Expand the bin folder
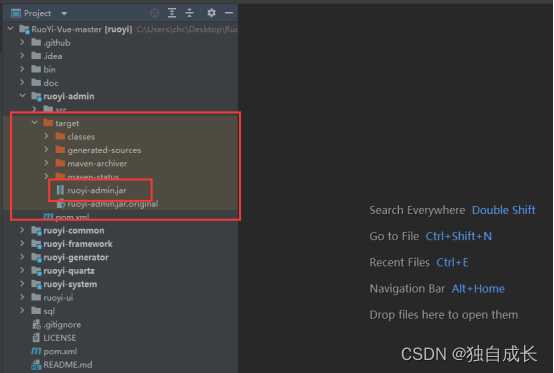Image resolution: width=554 pixels, height=373 pixels. click(x=22, y=69)
